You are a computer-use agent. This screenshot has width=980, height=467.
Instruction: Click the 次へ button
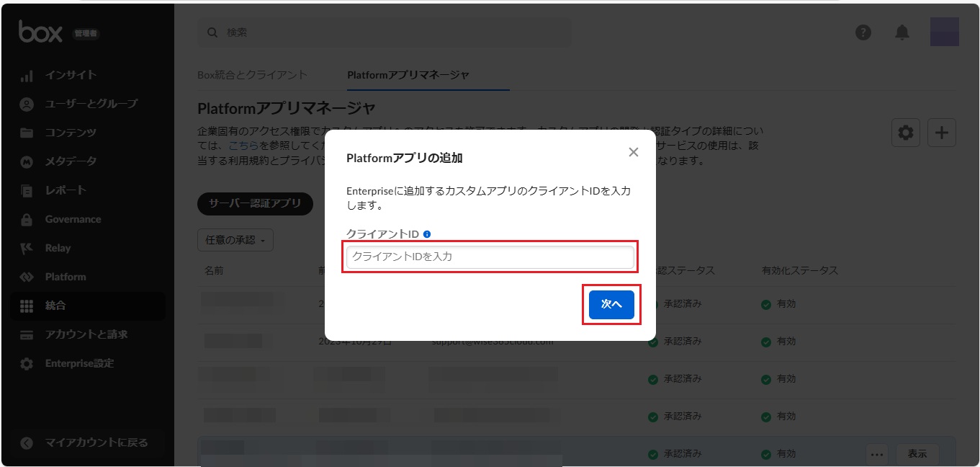point(611,305)
